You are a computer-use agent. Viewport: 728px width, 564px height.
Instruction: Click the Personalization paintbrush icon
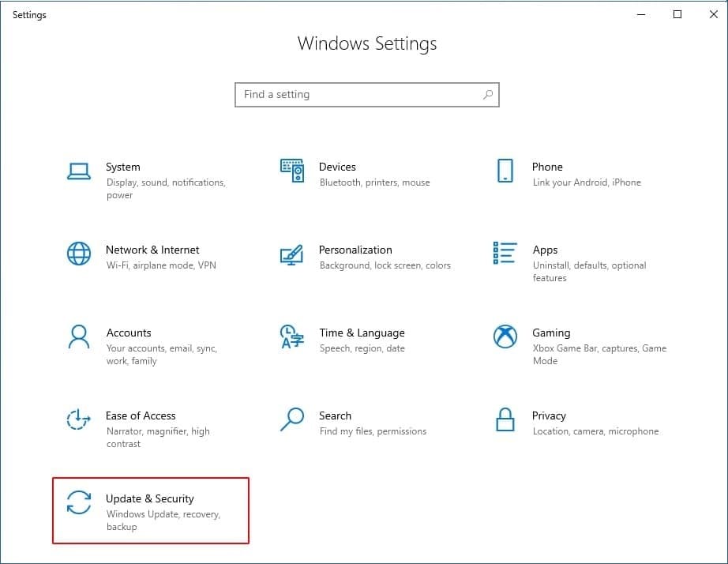[292, 254]
